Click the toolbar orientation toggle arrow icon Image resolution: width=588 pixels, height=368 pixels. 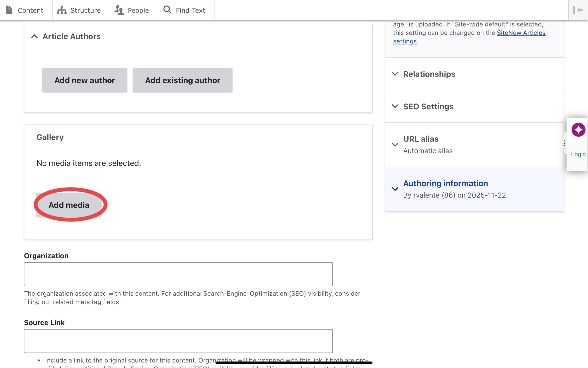[x=578, y=10]
